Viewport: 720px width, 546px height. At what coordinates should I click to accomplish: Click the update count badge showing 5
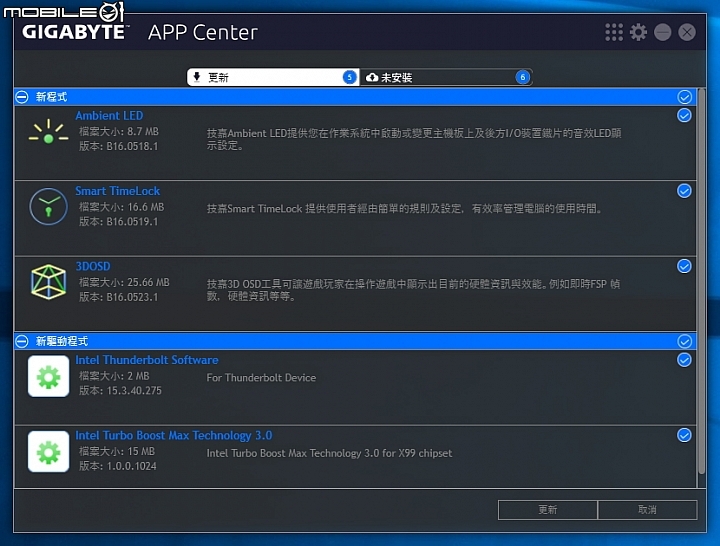click(349, 77)
